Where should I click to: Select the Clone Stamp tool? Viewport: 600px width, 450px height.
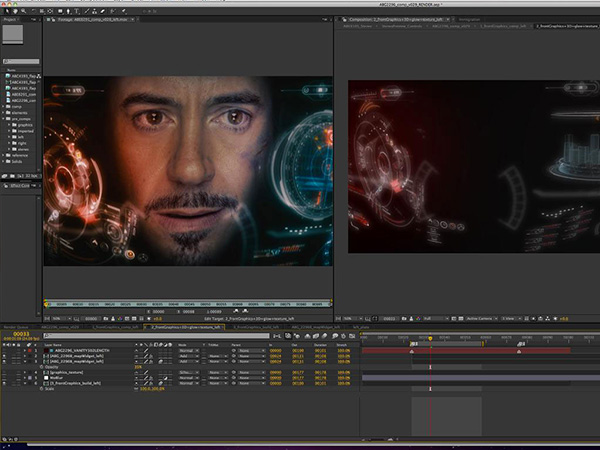[95, 11]
